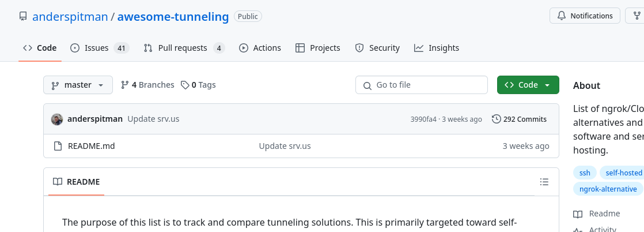Expand the master branch dropdown
The width and height of the screenshot is (644, 232).
(78, 85)
